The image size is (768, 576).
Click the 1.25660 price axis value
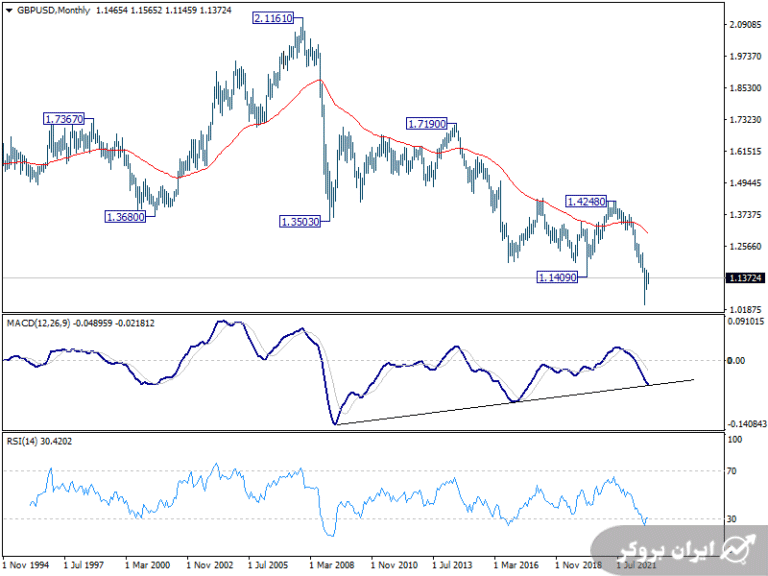pyautogui.click(x=746, y=246)
